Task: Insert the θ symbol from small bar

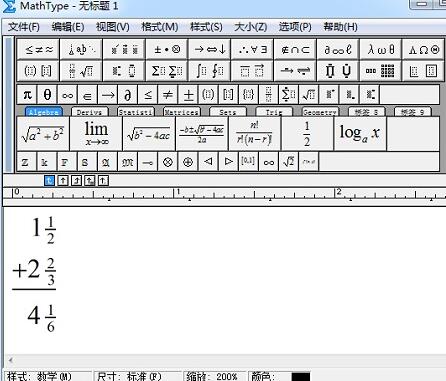Action: [x=47, y=95]
